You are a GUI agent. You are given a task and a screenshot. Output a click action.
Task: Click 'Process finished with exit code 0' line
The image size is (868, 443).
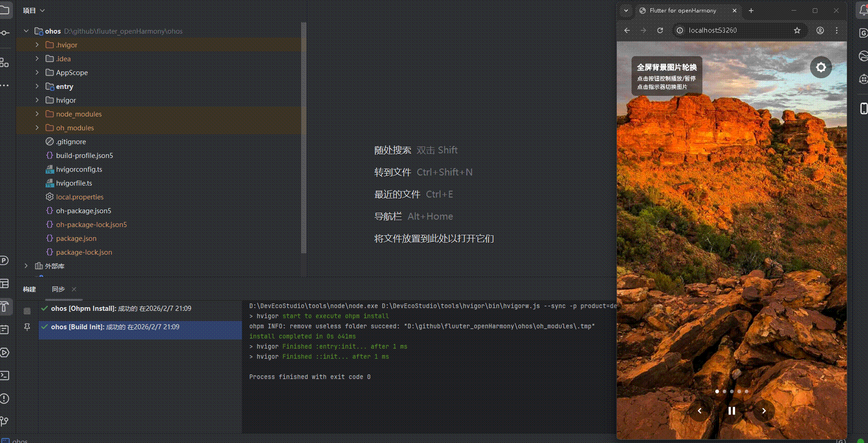pyautogui.click(x=310, y=377)
